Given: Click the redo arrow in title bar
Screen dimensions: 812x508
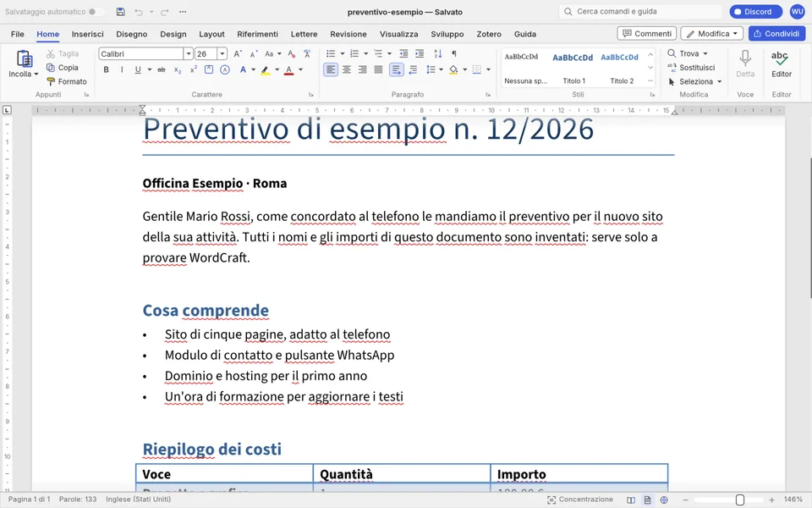Looking at the screenshot, I should 165,11.
